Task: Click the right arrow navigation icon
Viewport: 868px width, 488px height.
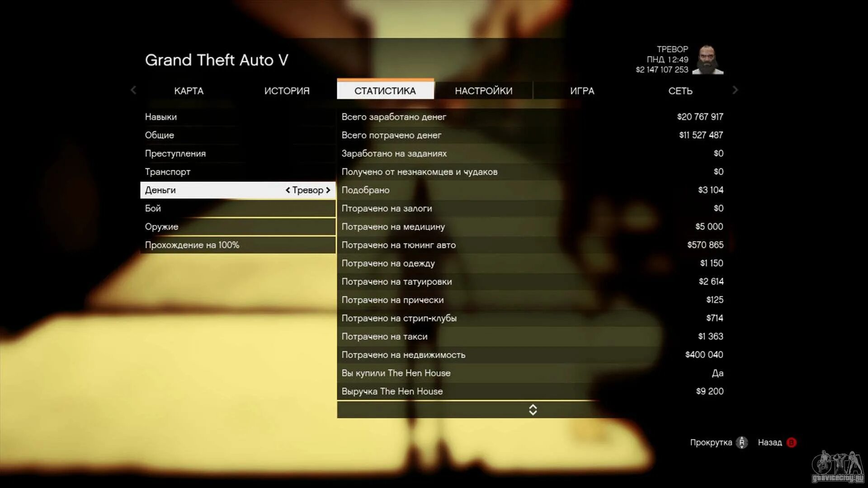Action: 735,90
